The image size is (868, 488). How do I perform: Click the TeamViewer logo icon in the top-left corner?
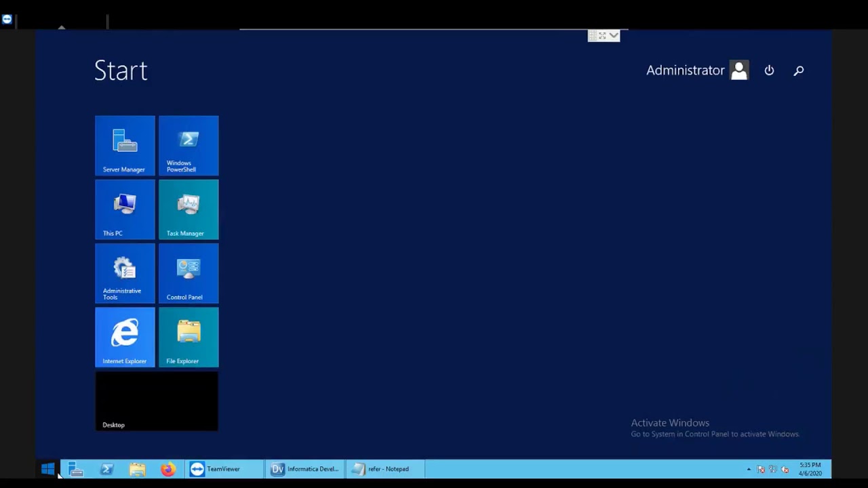(7, 20)
